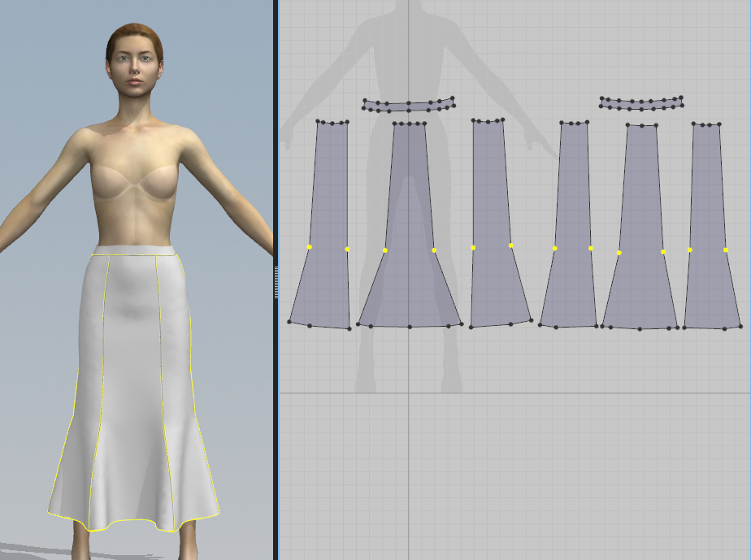751x560 pixels.
Task: Click the left yellow point on the fourth panel
Action: (554, 248)
